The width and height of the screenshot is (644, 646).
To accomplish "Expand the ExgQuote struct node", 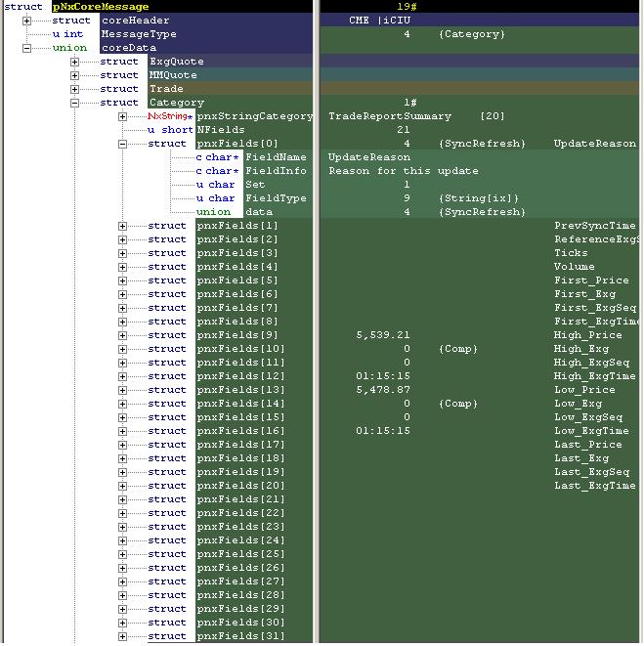I will coord(74,62).
